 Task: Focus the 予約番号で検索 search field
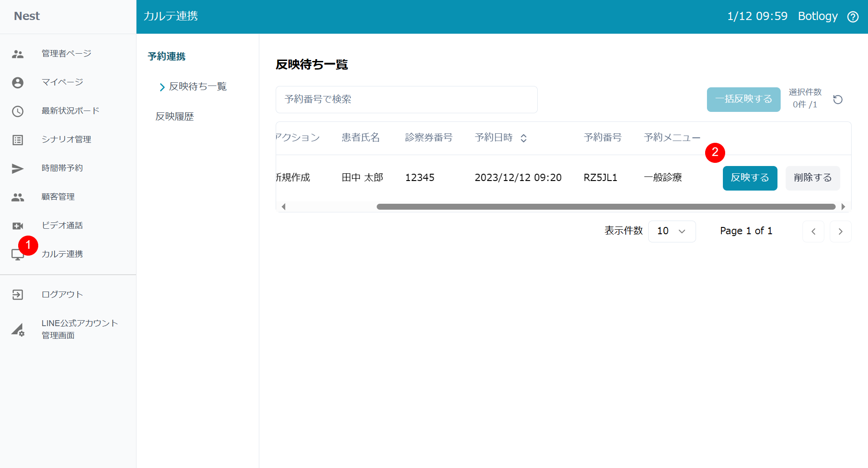406,100
